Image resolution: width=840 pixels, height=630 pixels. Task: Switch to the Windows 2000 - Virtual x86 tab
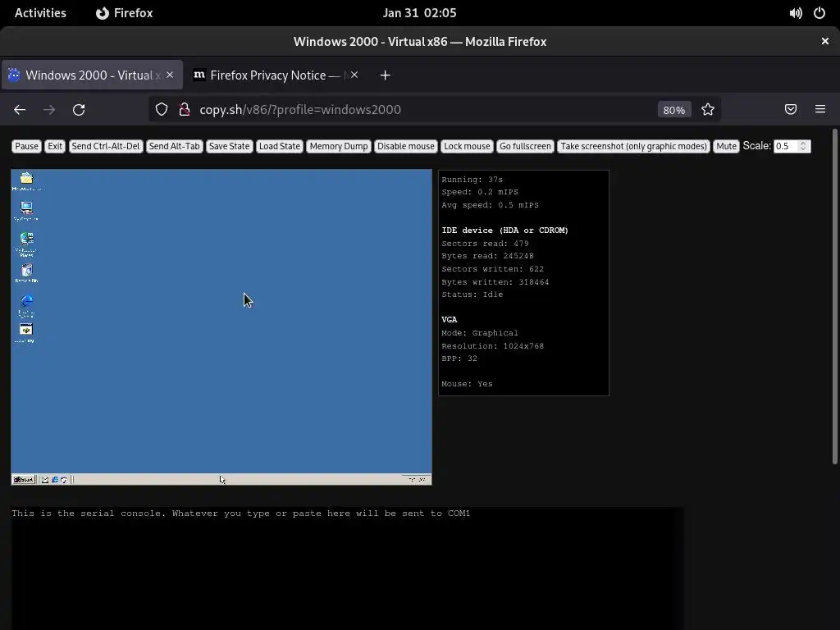[x=92, y=75]
